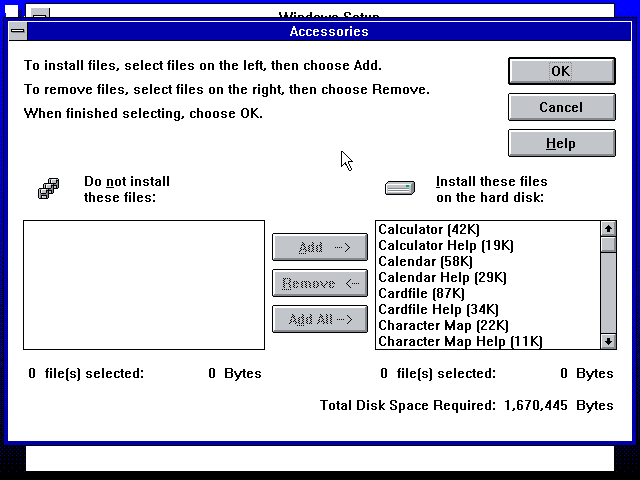This screenshot has width=640, height=480.
Task: Click the dimmed Add --> button
Action: pyautogui.click(x=320, y=247)
